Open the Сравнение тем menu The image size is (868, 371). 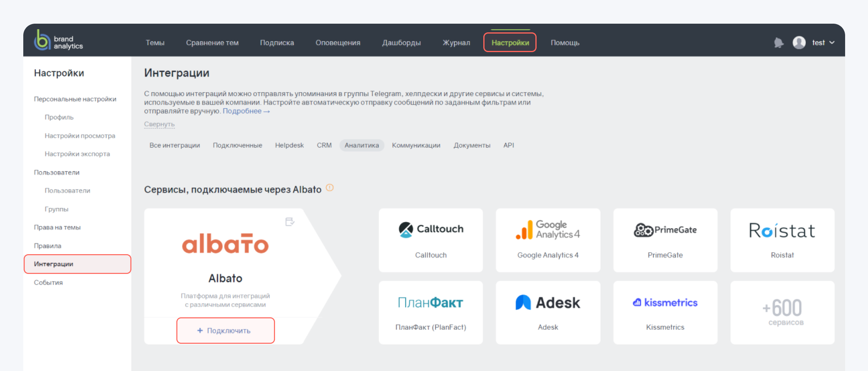coord(212,43)
